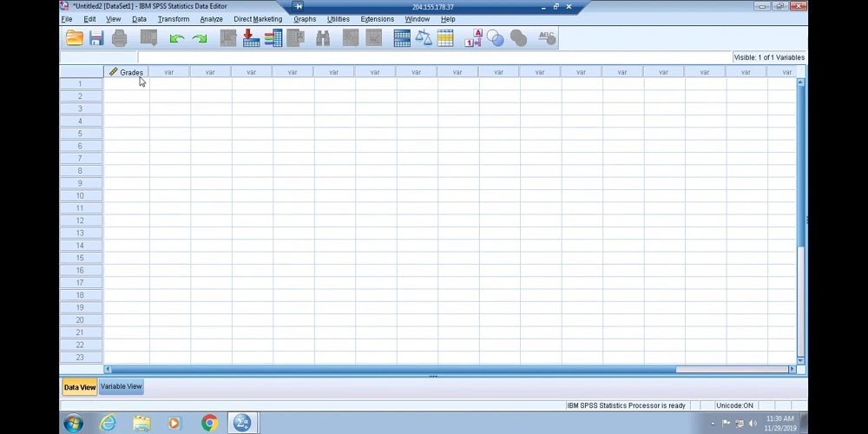This screenshot has width=868, height=434.
Task: Run spell check with the ABC icon
Action: pos(546,38)
